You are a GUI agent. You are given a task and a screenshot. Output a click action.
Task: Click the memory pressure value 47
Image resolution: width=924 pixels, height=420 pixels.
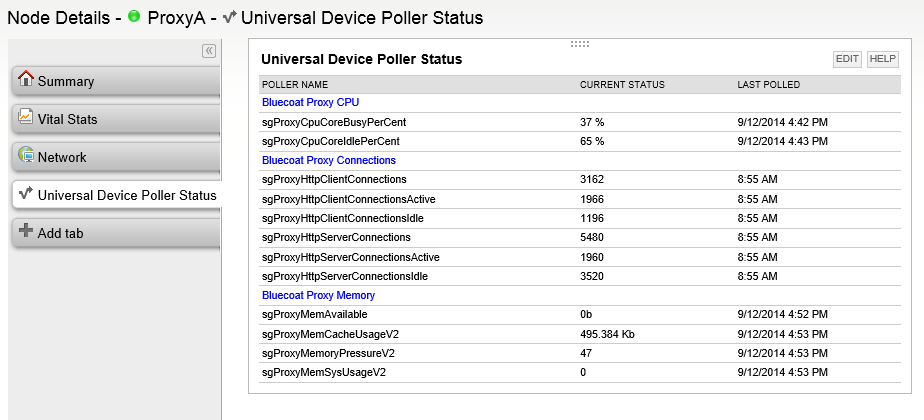pos(586,353)
